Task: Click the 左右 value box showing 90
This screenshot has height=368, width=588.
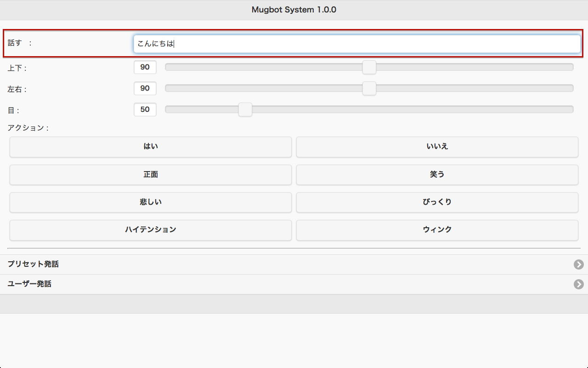Action: (145, 88)
